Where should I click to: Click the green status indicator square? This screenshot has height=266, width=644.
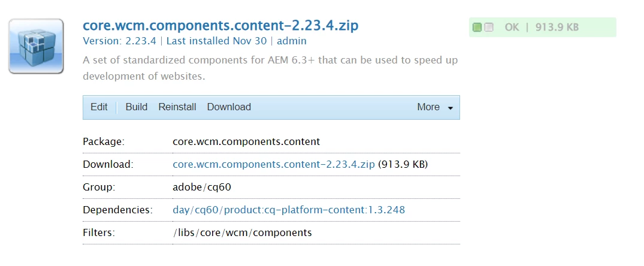(477, 27)
